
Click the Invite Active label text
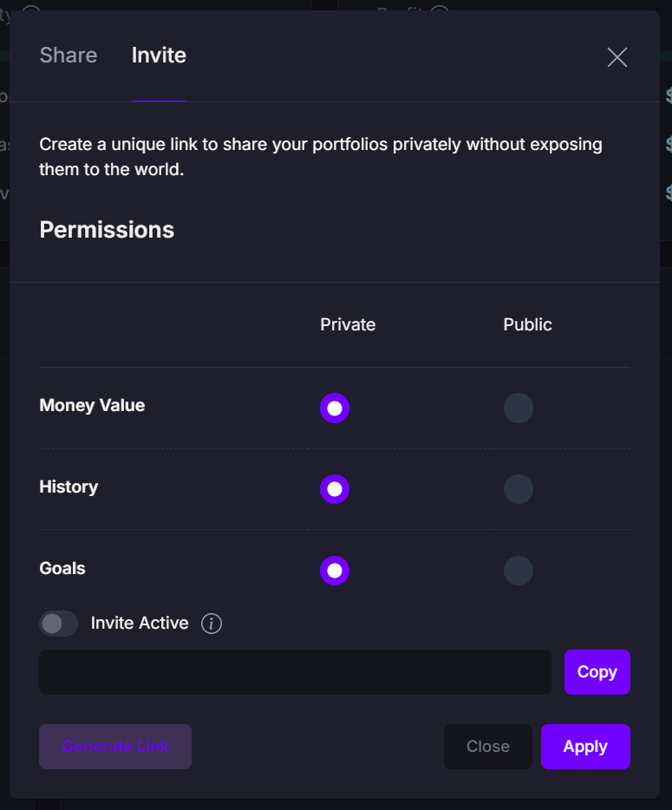click(140, 623)
